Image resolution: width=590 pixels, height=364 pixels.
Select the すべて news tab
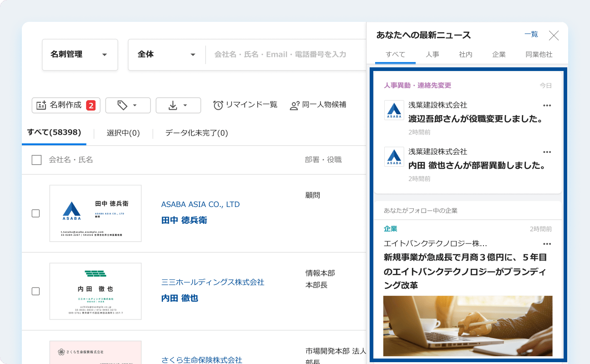[395, 54]
